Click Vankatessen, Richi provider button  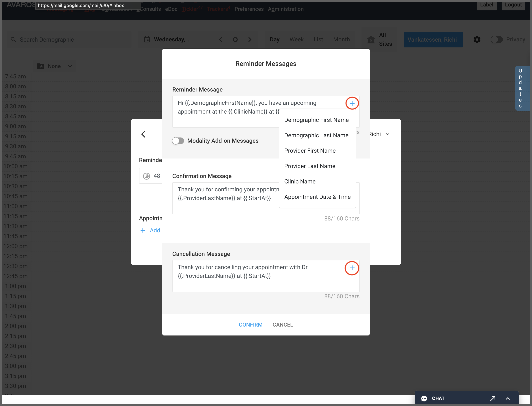point(433,39)
